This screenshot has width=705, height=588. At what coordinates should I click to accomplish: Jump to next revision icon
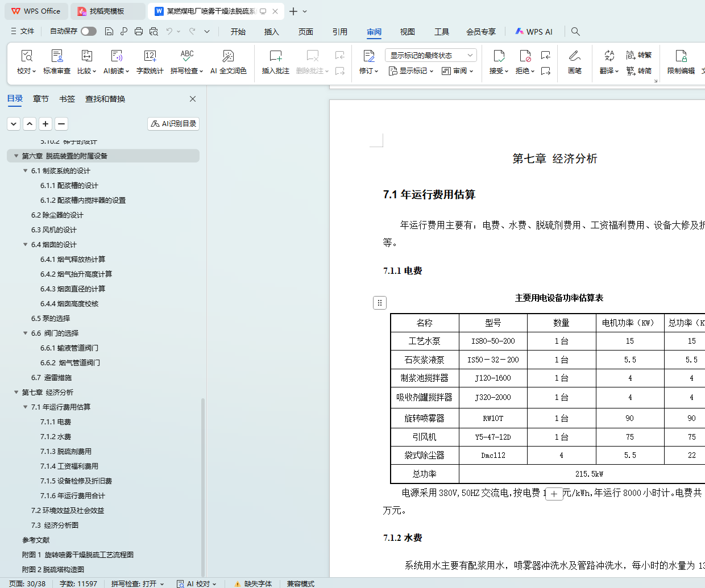546,71
